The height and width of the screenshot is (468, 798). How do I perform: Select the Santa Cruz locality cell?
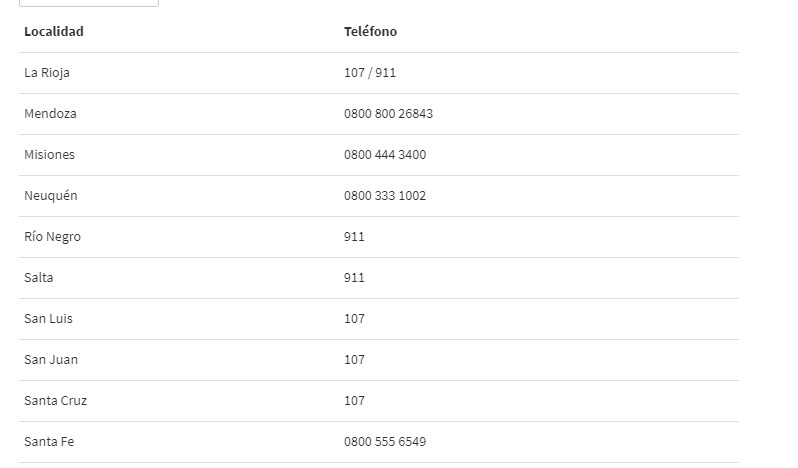click(x=55, y=401)
